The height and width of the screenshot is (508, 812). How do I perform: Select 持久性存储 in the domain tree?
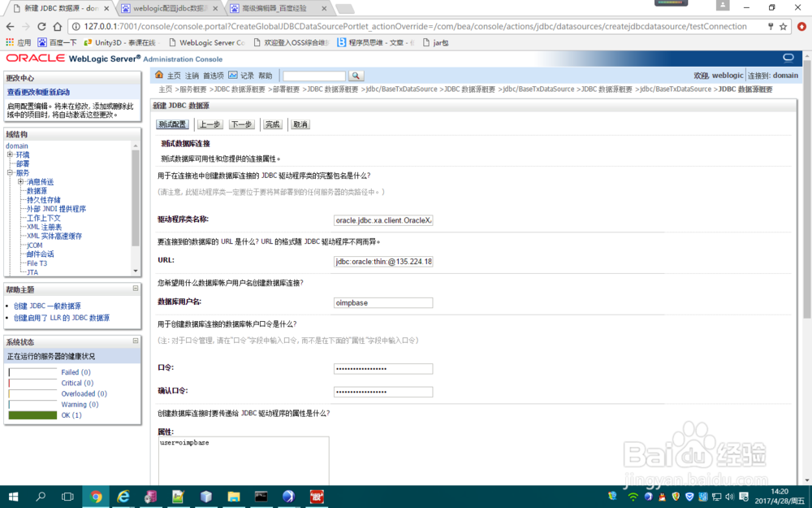pyautogui.click(x=44, y=200)
